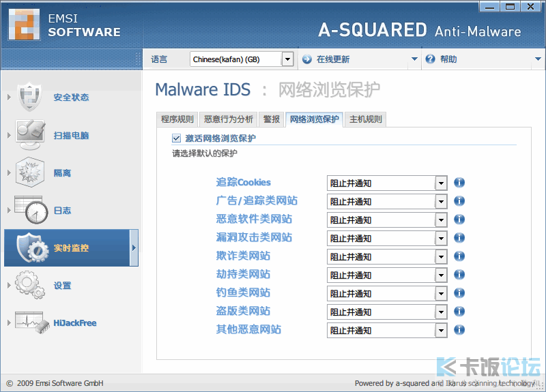Show info for 漏洞攻击类网站
This screenshot has height=392, width=546.
pyautogui.click(x=459, y=238)
